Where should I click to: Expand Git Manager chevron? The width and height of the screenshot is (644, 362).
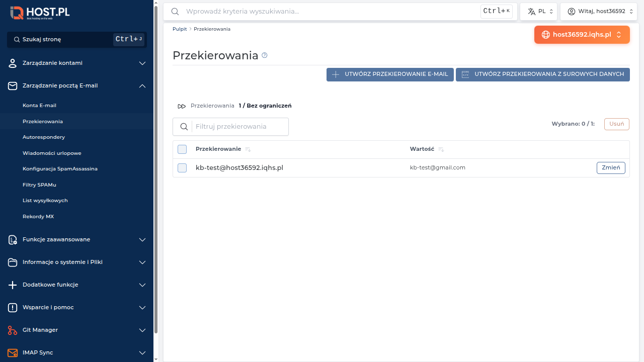point(142,330)
